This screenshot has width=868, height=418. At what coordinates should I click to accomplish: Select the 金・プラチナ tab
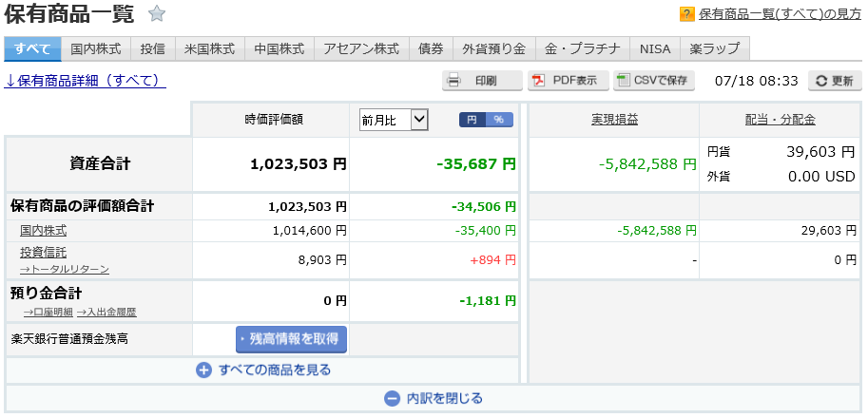point(583,48)
